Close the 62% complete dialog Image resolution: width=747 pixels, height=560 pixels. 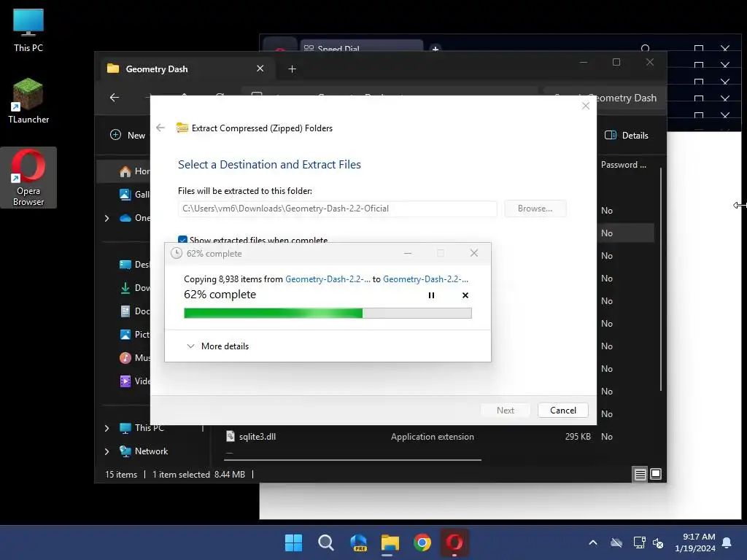[474, 253]
